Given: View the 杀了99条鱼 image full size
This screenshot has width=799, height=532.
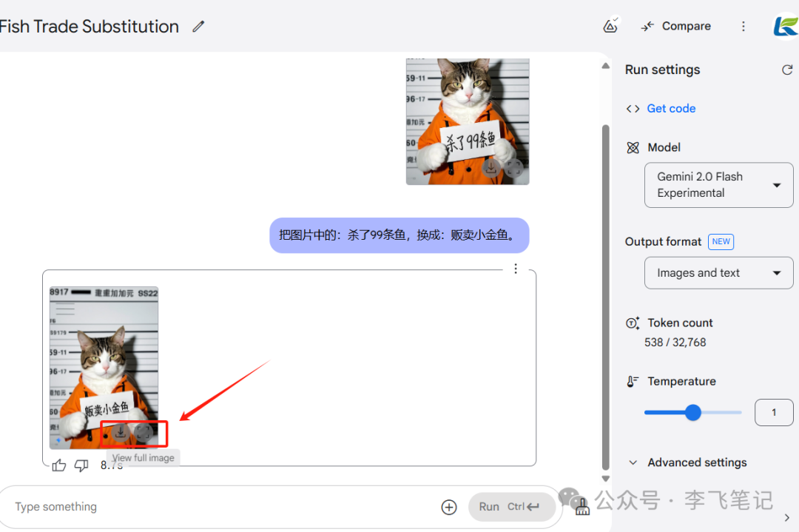Looking at the screenshot, I should pos(513,167).
